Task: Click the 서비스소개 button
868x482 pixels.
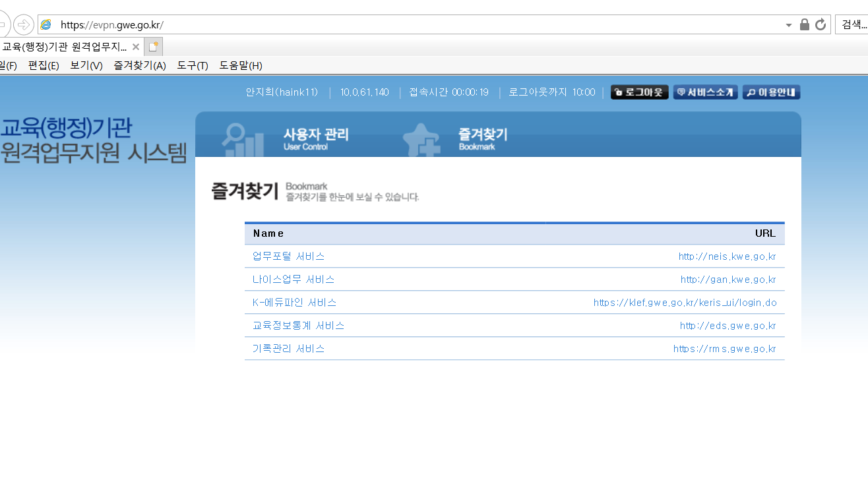Action: pyautogui.click(x=705, y=92)
